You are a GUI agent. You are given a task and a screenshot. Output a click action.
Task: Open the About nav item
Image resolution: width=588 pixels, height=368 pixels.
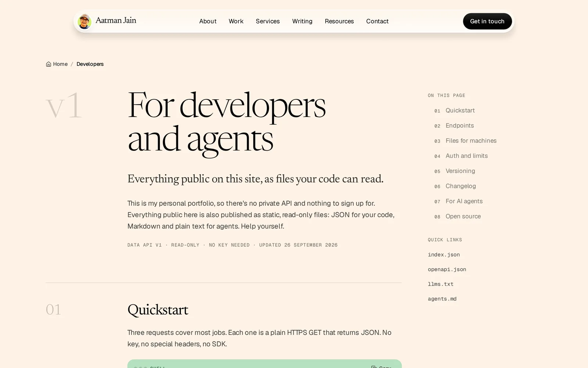pos(208,21)
